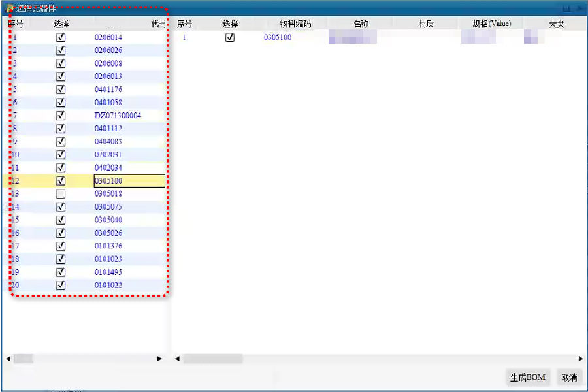Toggle checkbox in row 7 DZ071300004
This screenshot has height=392, width=588.
pos(61,116)
